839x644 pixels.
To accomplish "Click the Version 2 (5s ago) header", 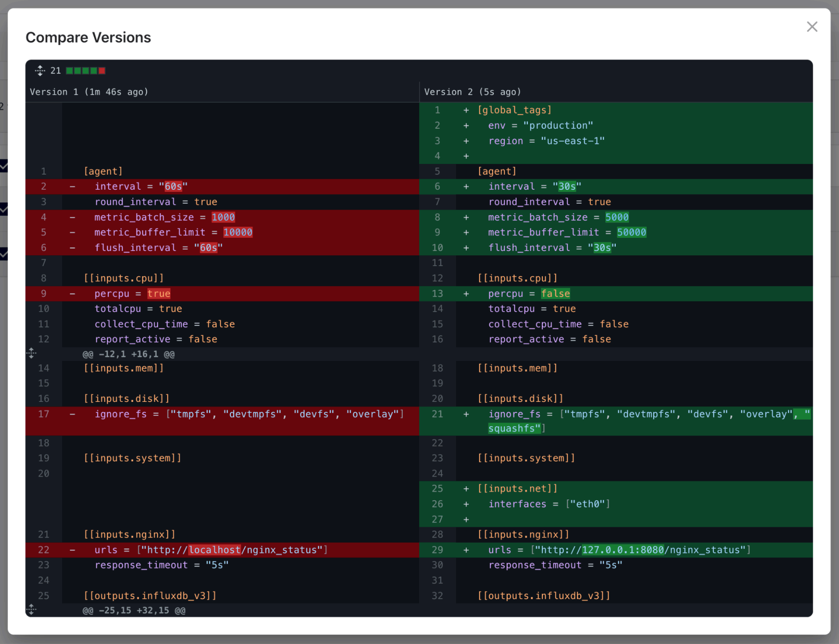I will (x=472, y=92).
